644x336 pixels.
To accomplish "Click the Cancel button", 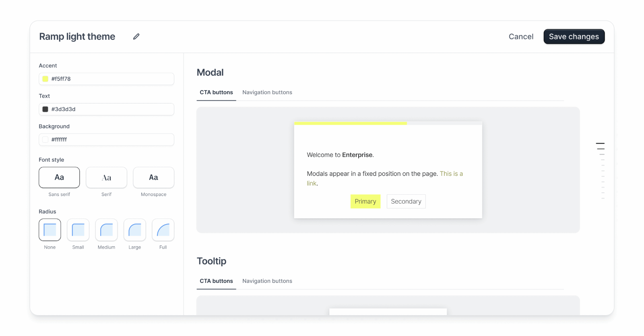I will coord(521,37).
